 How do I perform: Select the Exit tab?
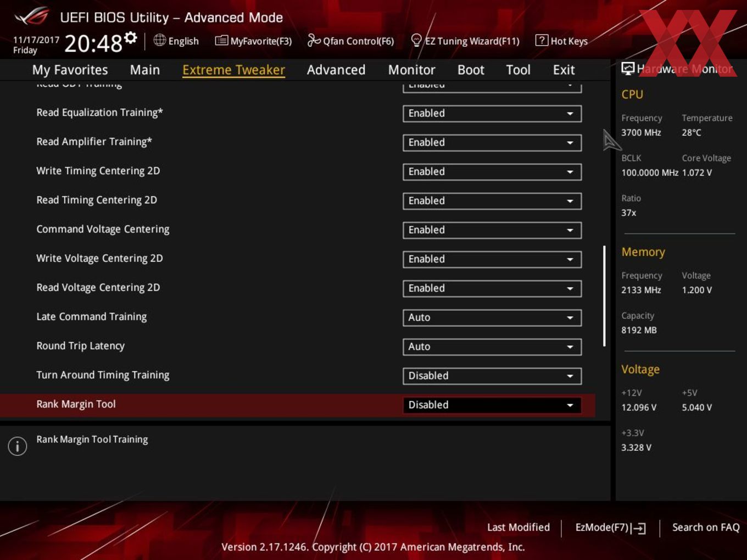pos(564,70)
